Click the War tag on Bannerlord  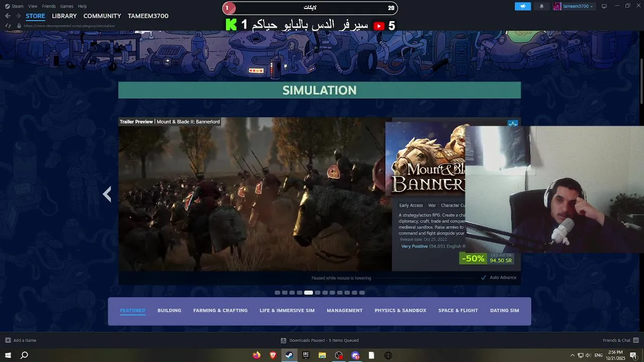[432, 205]
